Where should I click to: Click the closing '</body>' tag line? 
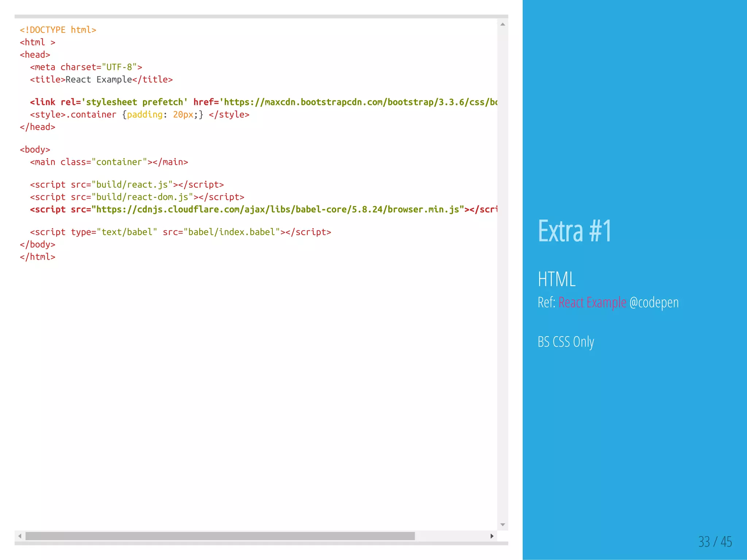click(38, 244)
